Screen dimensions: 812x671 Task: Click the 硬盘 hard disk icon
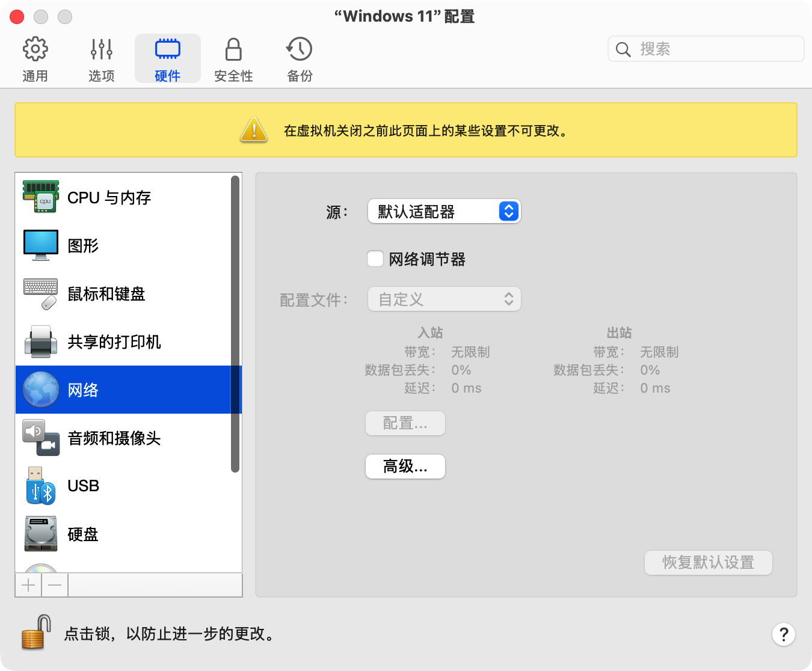coord(41,534)
